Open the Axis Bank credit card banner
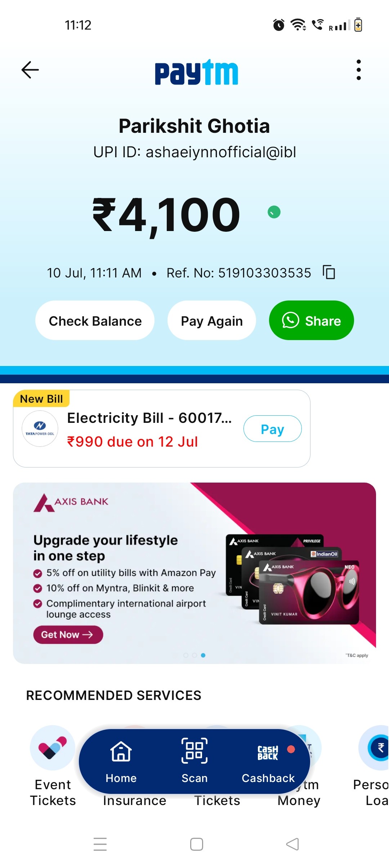This screenshot has height=868, width=389. 194,573
